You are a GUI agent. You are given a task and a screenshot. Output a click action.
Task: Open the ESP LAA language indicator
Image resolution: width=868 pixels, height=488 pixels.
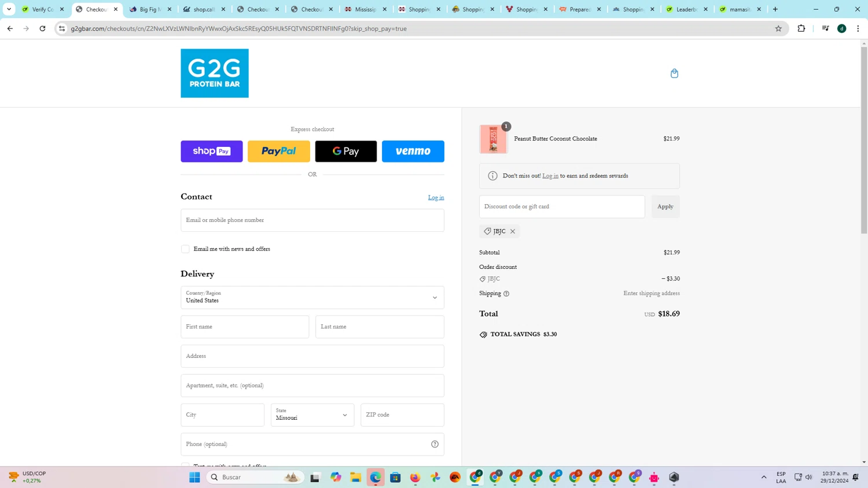(781, 477)
